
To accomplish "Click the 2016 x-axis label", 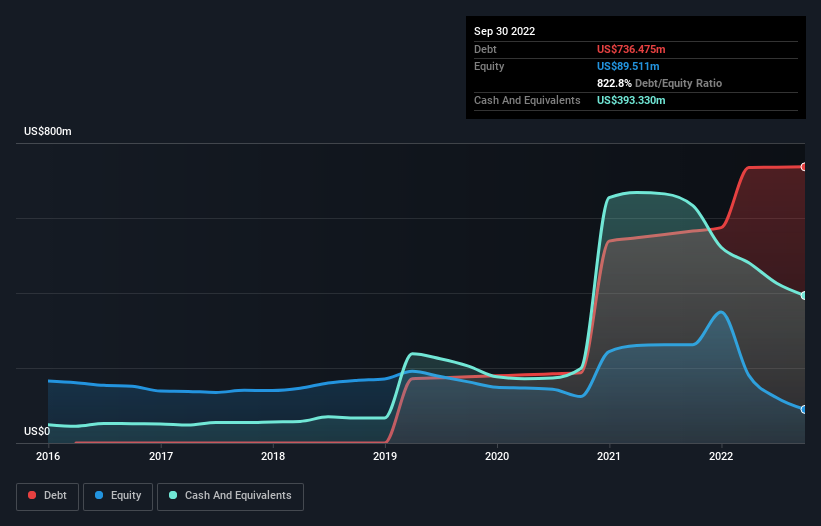I will pos(48,456).
